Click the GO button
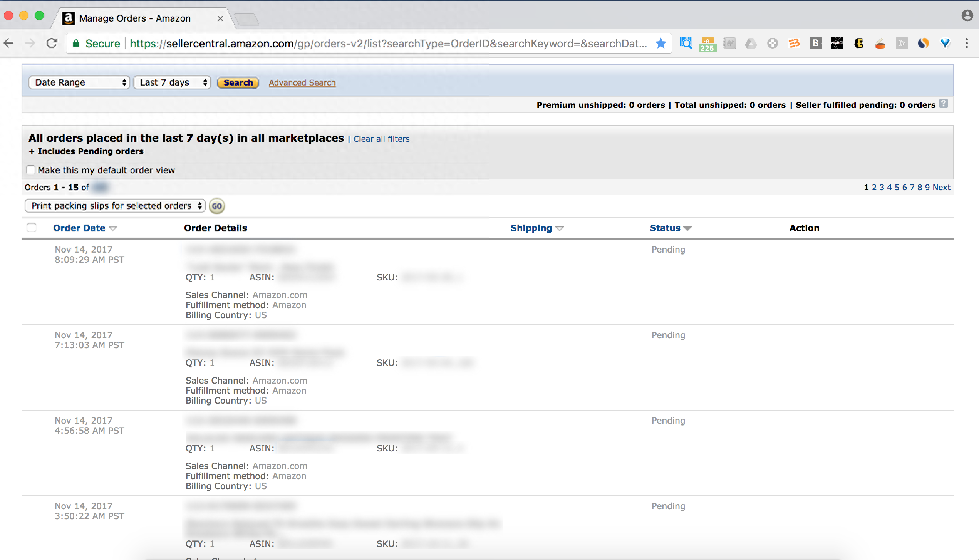The width and height of the screenshot is (979, 560). pyautogui.click(x=217, y=206)
